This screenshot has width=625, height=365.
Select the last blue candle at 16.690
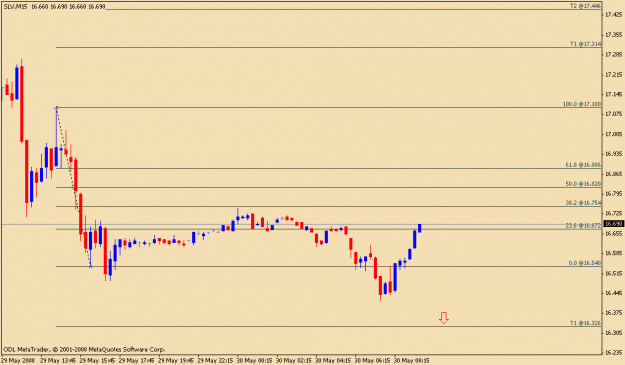pyautogui.click(x=420, y=228)
